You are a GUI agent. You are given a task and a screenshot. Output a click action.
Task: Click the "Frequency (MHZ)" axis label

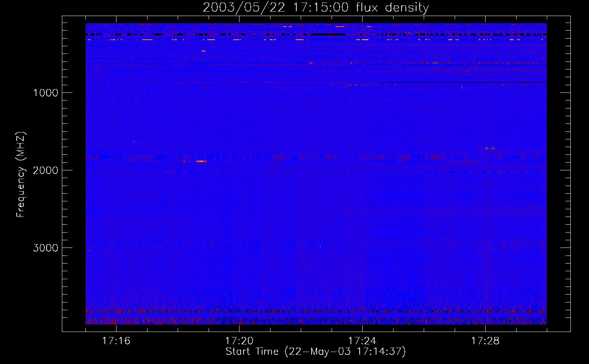(21, 175)
